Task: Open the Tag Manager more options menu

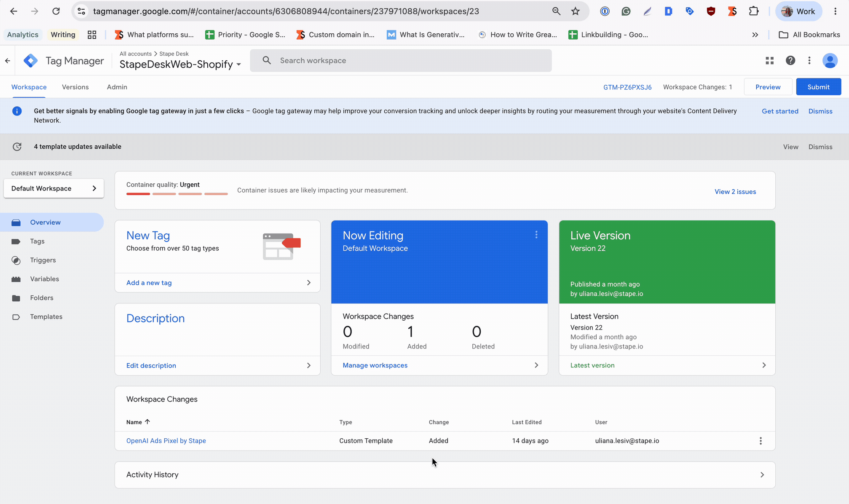Action: 809,61
